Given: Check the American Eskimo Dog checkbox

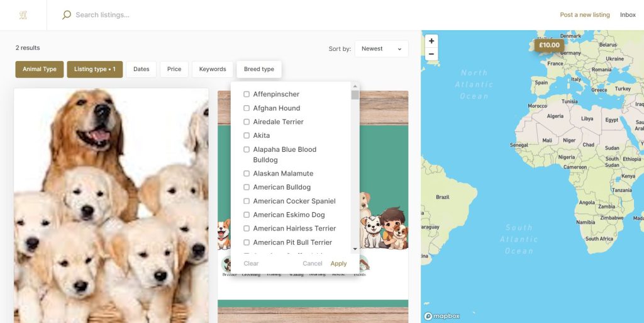Looking at the screenshot, I should point(247,215).
